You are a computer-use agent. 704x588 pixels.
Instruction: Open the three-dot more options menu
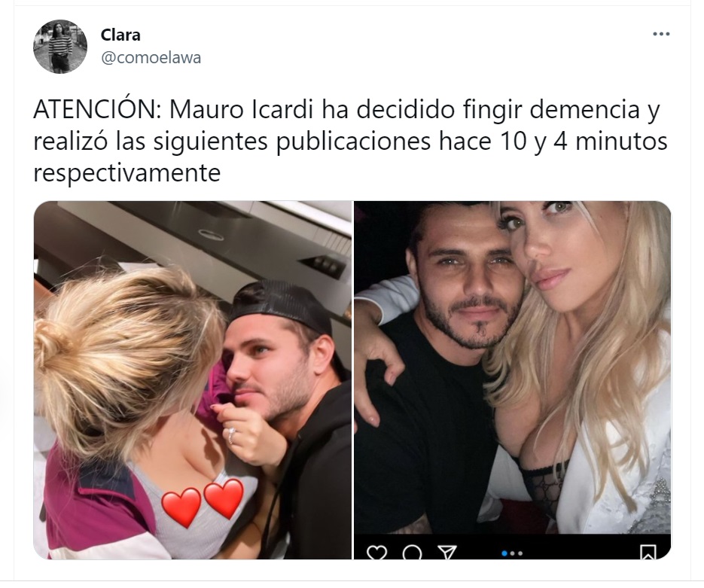pyautogui.click(x=661, y=34)
